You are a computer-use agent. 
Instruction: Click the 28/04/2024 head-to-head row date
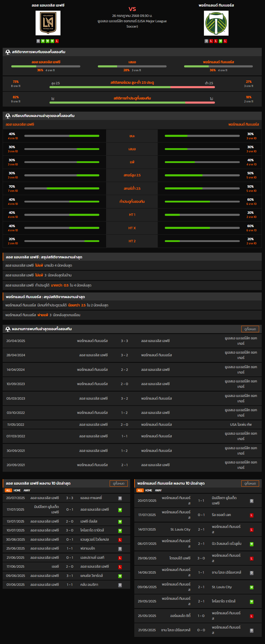[16, 355]
